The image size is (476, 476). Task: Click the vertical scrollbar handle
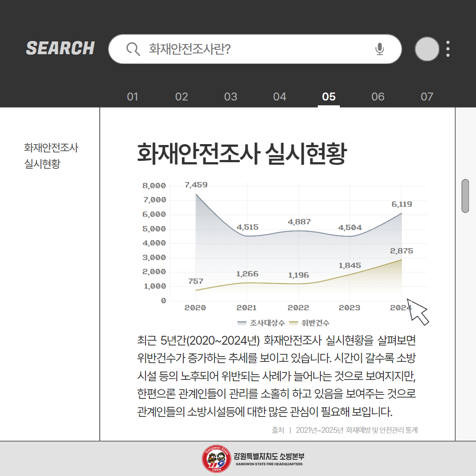tap(465, 196)
